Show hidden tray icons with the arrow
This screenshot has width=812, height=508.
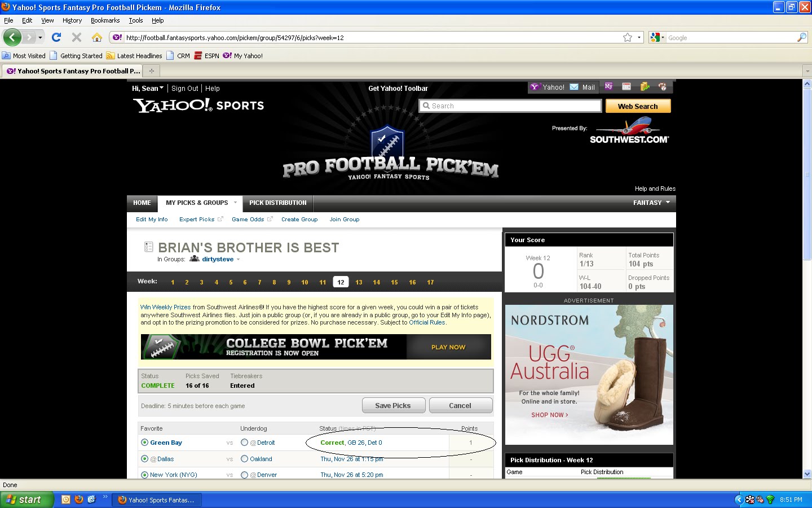tap(739, 500)
